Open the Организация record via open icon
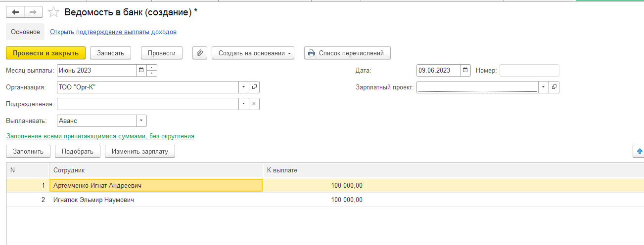Image resolution: width=644 pixels, height=245 pixels. pos(254,87)
